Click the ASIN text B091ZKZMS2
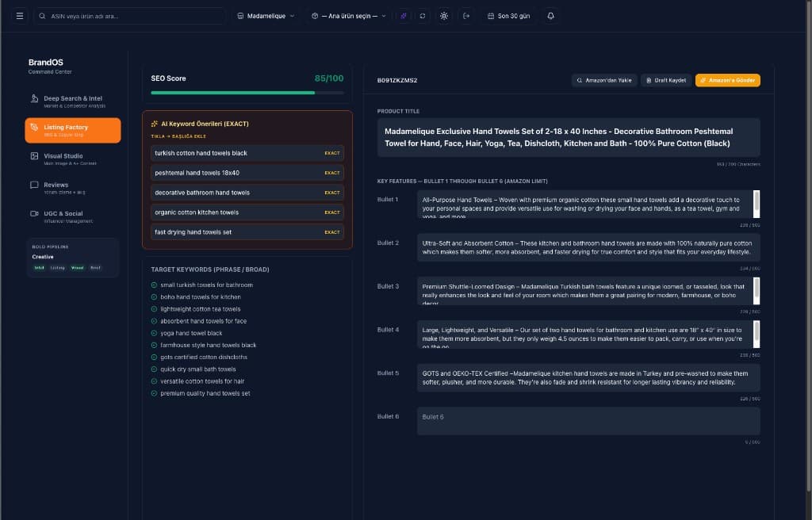This screenshot has width=812, height=520. coord(397,80)
